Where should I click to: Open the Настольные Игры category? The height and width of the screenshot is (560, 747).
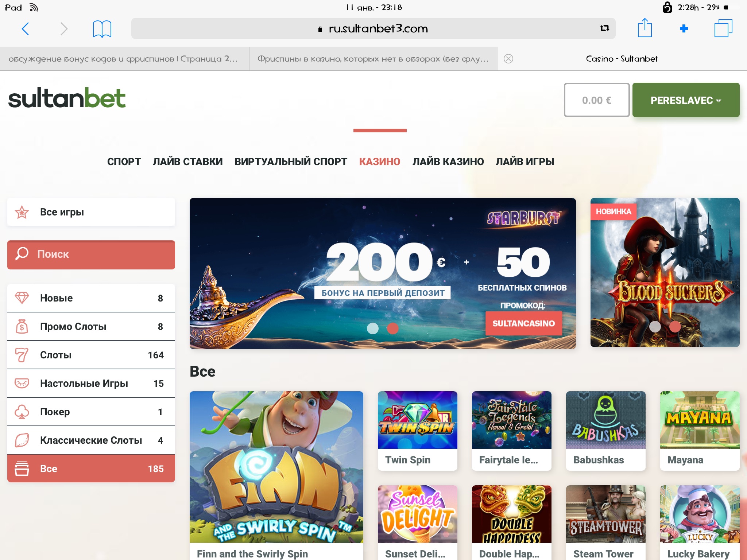(x=91, y=384)
